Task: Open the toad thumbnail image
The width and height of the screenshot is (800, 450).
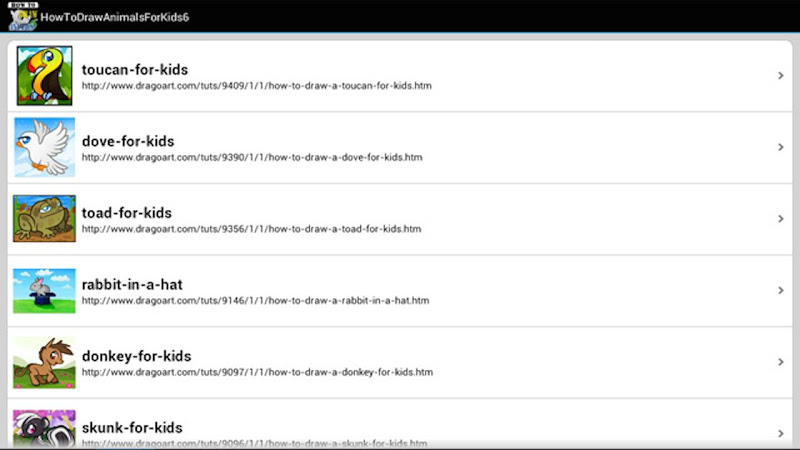Action: (44, 218)
